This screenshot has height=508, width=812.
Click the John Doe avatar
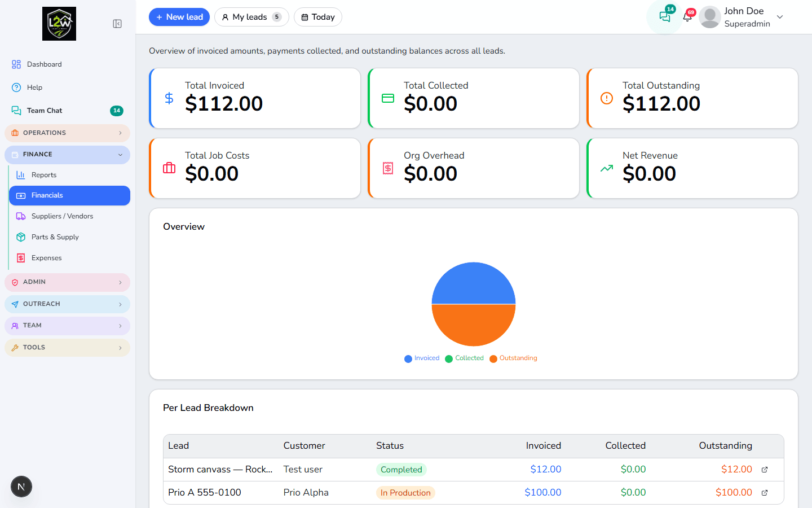click(x=710, y=17)
